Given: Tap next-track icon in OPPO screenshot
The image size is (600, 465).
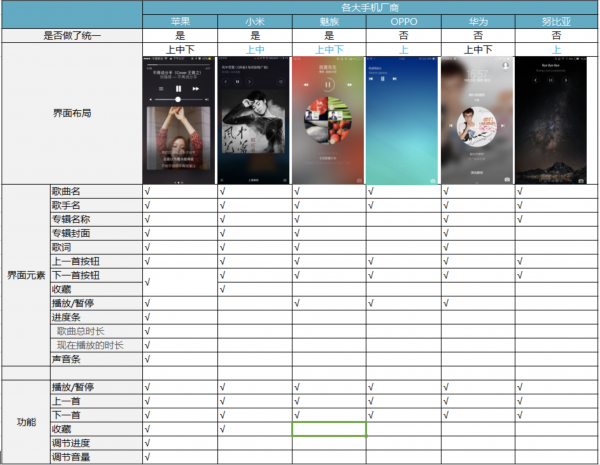Looking at the screenshot, I should pos(395,79).
